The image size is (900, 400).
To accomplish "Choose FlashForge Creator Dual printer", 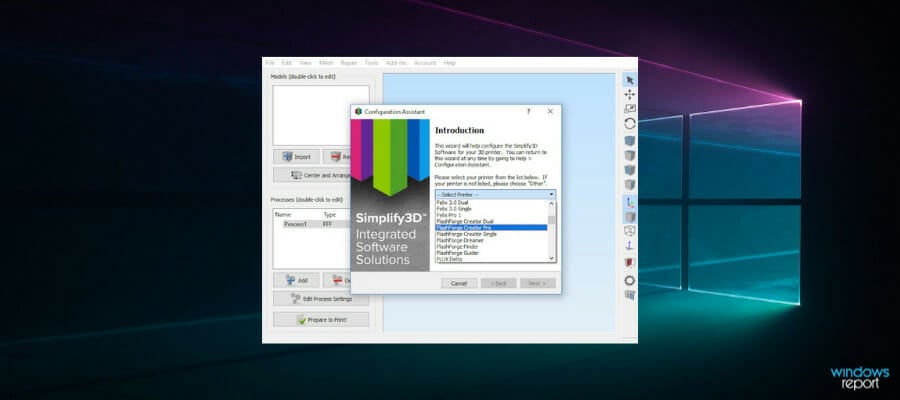I will (x=491, y=222).
